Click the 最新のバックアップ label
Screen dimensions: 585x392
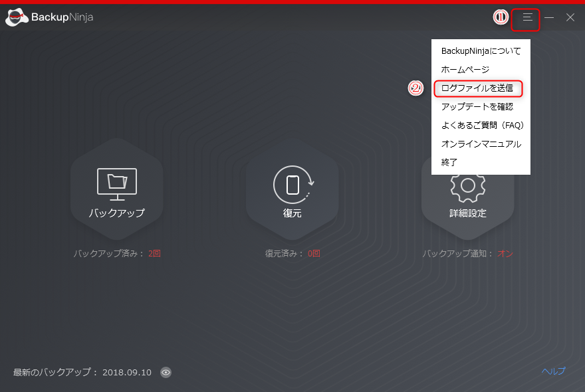(x=56, y=372)
